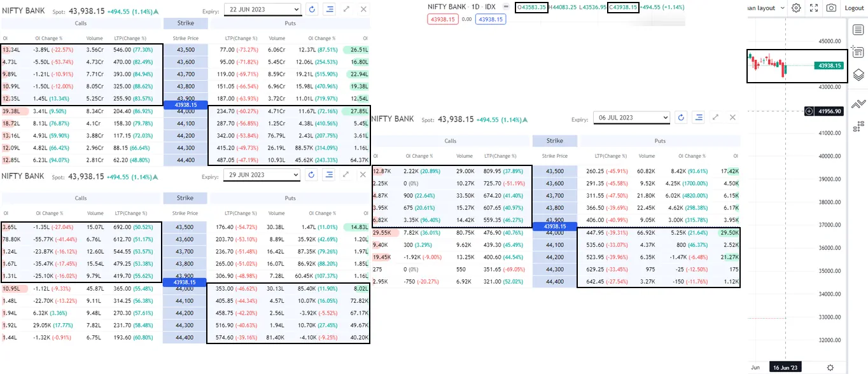Image resolution: width=868 pixels, height=374 pixels.
Task: Click the C43938.15 close value in chart legend
Action: click(x=623, y=7)
